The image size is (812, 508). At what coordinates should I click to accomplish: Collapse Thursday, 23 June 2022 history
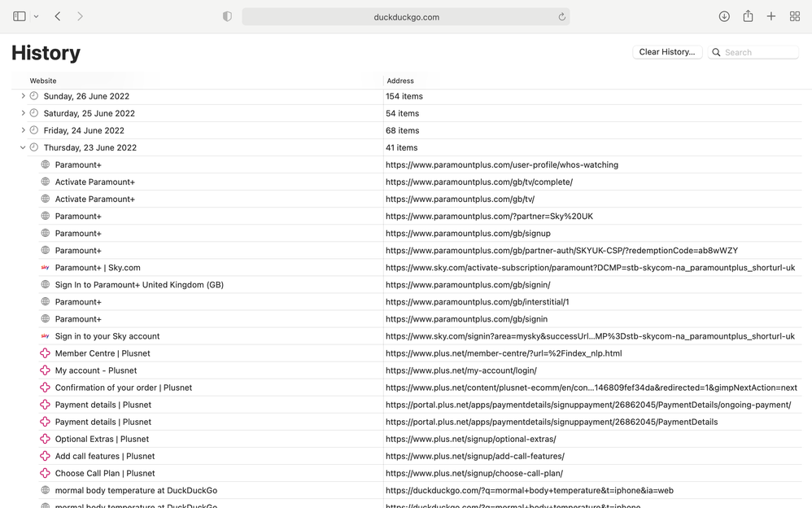[x=22, y=147]
